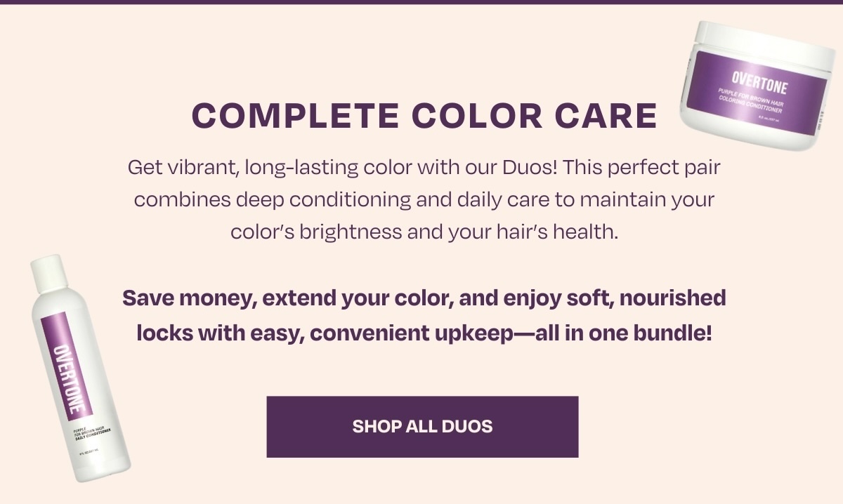Viewport: 843px width, 504px height.
Task: Click the line combines deep conditioning and daily care
Action: (424, 199)
